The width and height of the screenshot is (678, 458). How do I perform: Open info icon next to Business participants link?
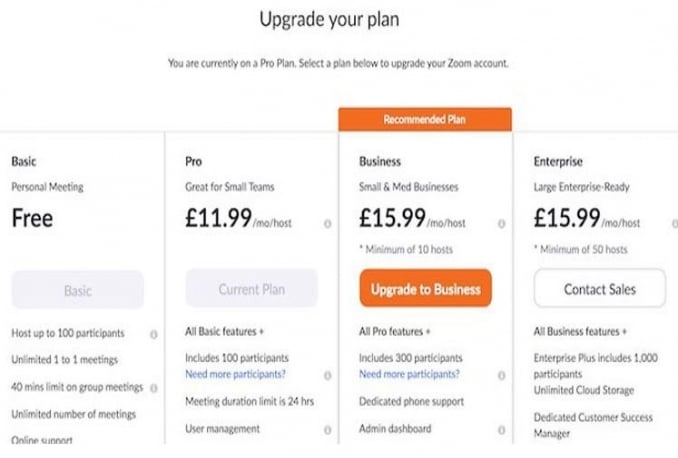501,374
